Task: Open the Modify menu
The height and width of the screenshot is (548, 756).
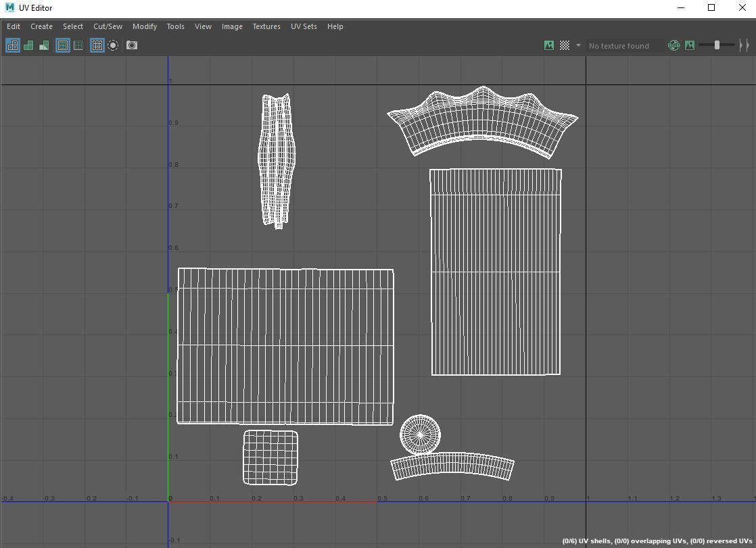Action: pos(145,26)
